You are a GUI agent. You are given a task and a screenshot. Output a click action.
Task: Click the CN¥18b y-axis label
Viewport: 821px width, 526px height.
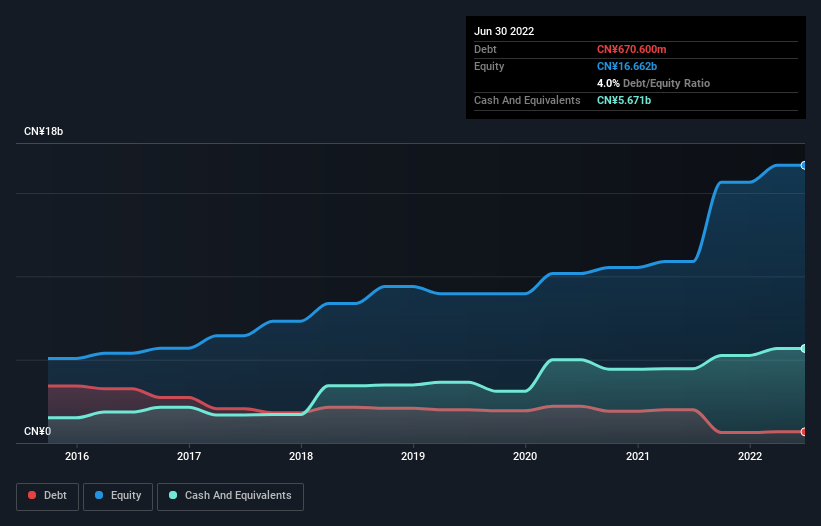[43, 131]
